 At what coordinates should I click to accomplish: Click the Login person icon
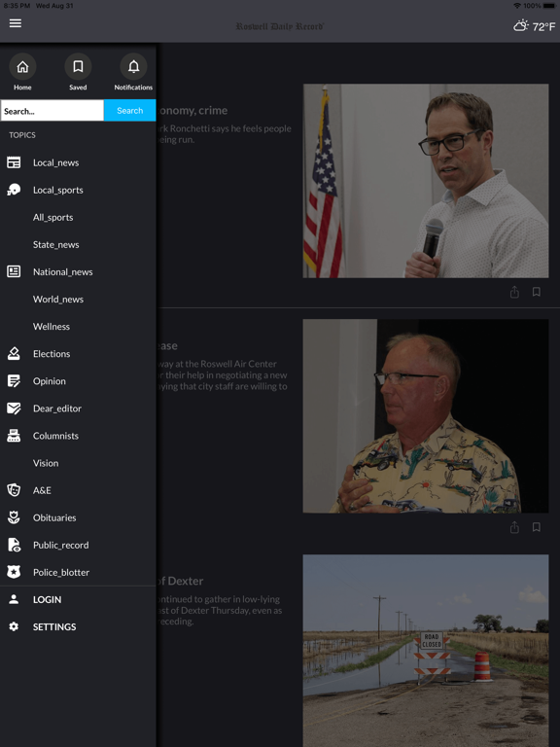pyautogui.click(x=14, y=599)
